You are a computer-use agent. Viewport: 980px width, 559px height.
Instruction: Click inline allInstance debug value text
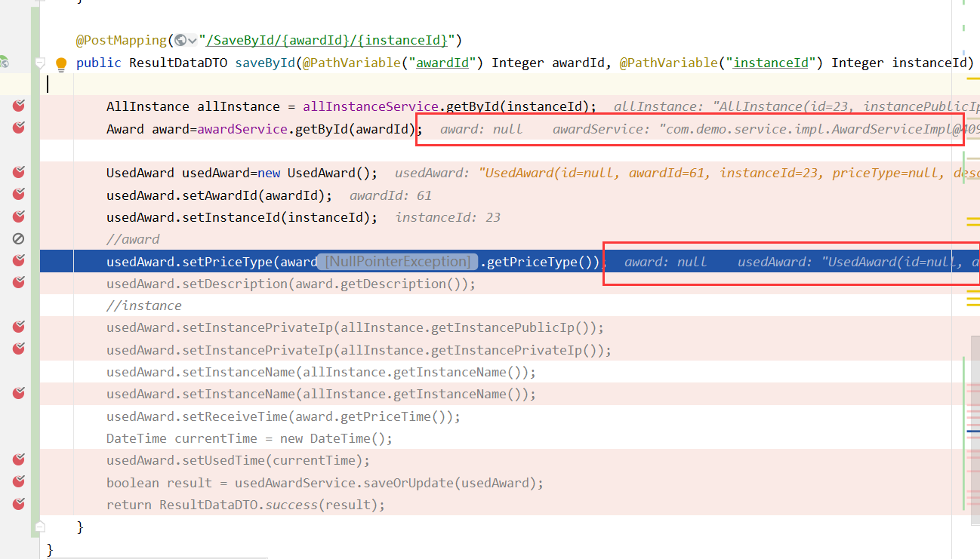click(x=797, y=107)
